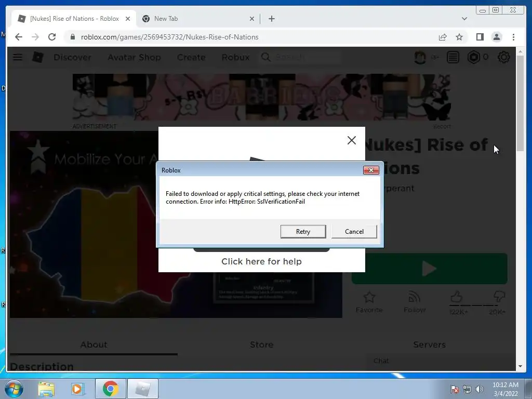Open Avatar Shop in the Roblox navbar
Screen dimensions: 532x399
pos(134,57)
